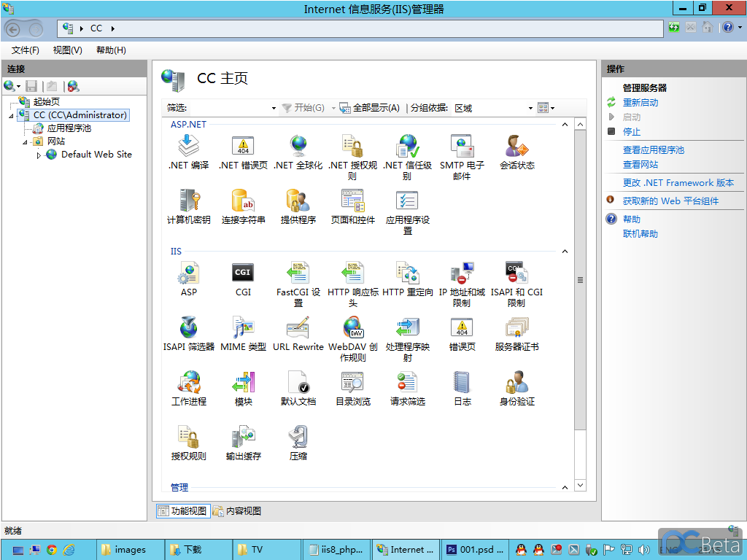Open the 默认文档 feature

click(298, 382)
